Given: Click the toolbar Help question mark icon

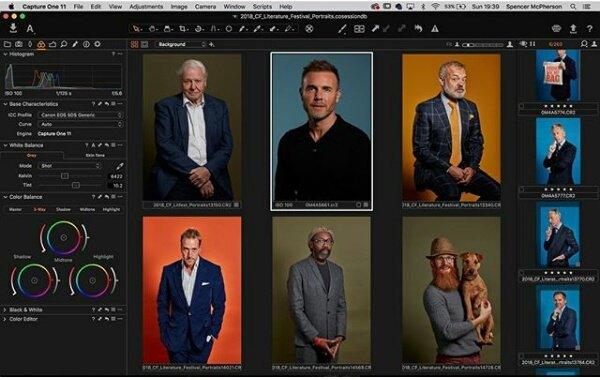Looking at the screenshot, I should coord(590,29).
